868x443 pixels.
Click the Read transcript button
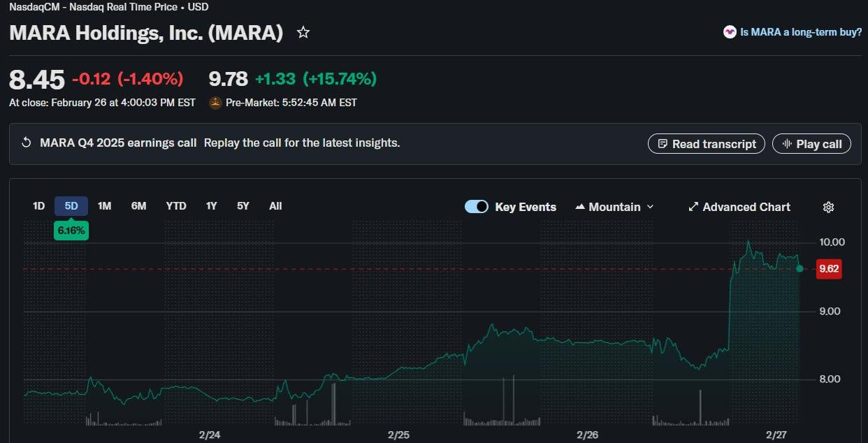pyautogui.click(x=707, y=144)
